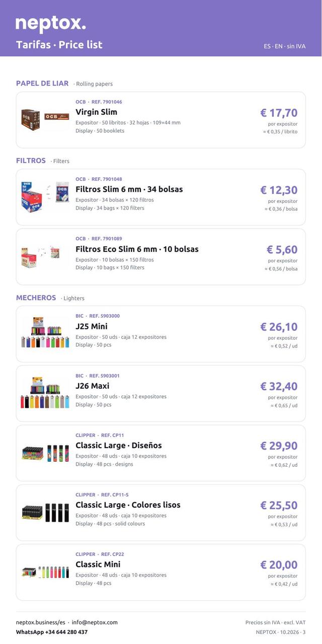Click the info@neptox.com email address

pos(95,622)
